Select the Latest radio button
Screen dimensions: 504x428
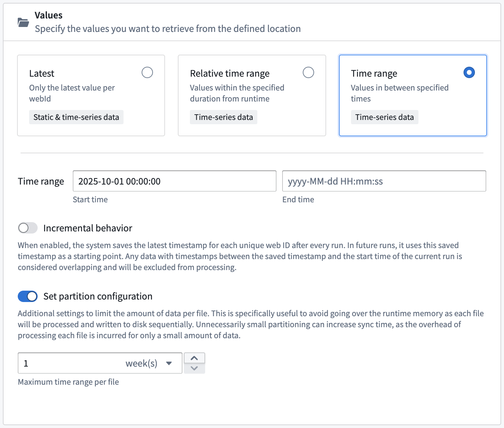click(147, 72)
